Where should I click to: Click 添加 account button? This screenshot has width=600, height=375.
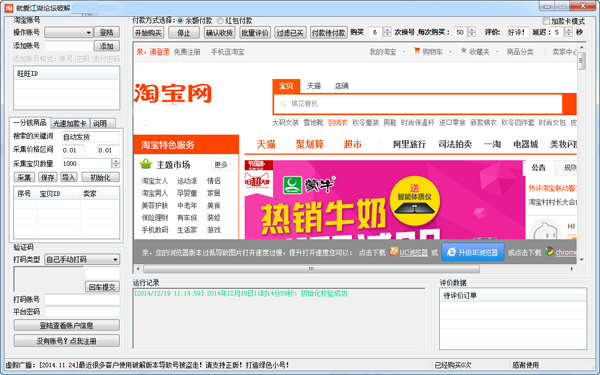(107, 46)
